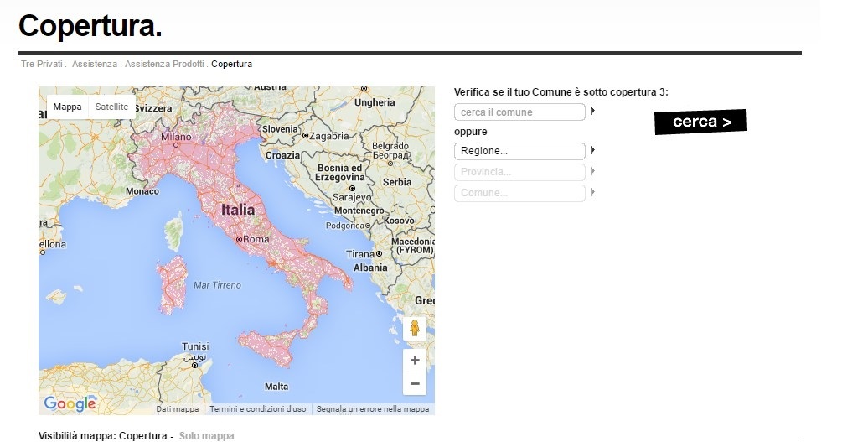The height and width of the screenshot is (442, 868).
Task: Click the Google logo on map
Action: pyautogui.click(x=70, y=403)
